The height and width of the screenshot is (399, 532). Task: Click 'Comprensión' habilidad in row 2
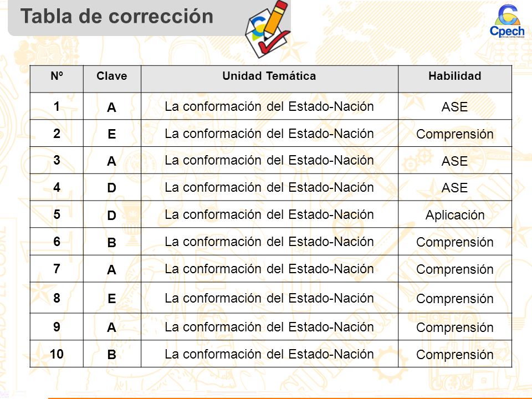(454, 134)
